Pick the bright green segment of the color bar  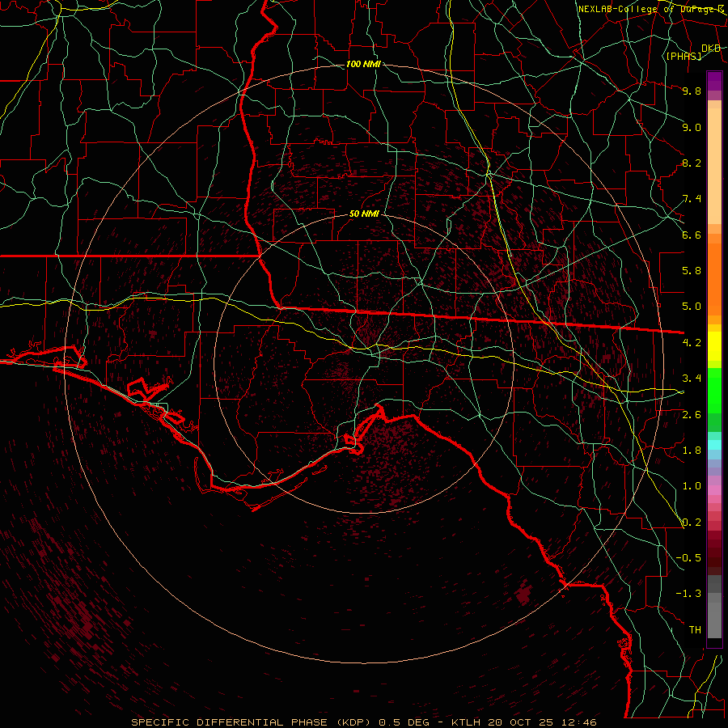[714, 390]
